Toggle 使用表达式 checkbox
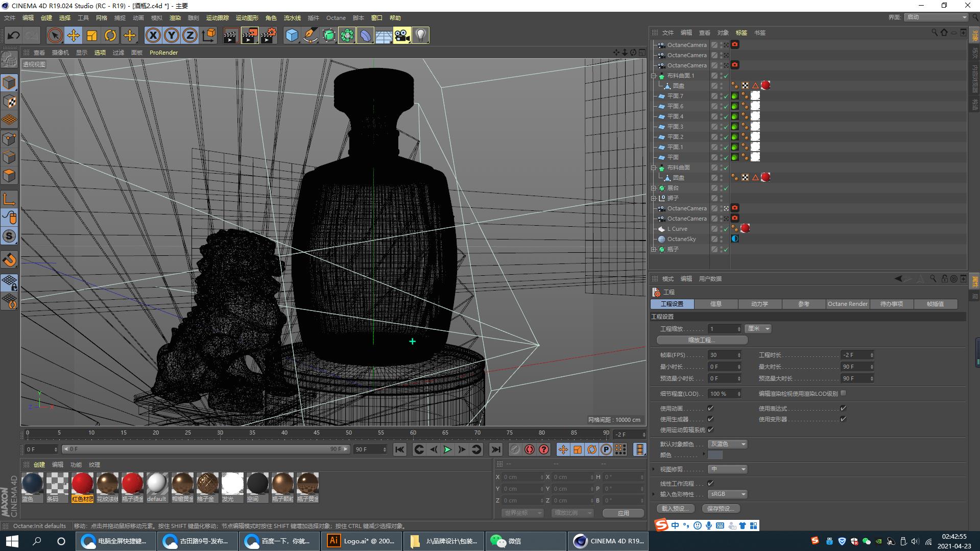 (843, 409)
